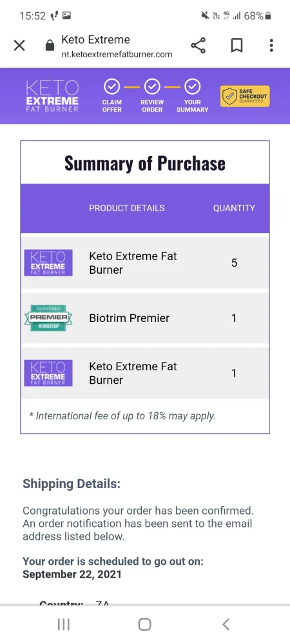Click the Keto Extreme Fat Burner header logo
The height and width of the screenshot is (644, 290).
click(52, 96)
